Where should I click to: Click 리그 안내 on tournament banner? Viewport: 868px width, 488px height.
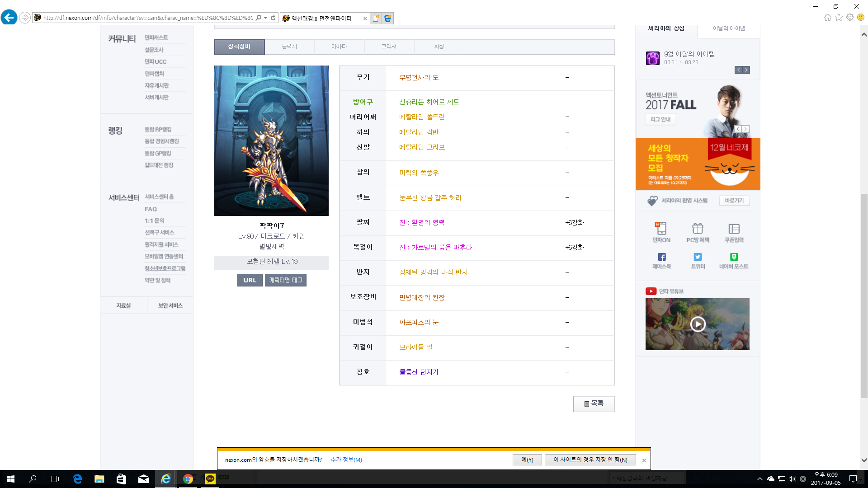(x=660, y=119)
